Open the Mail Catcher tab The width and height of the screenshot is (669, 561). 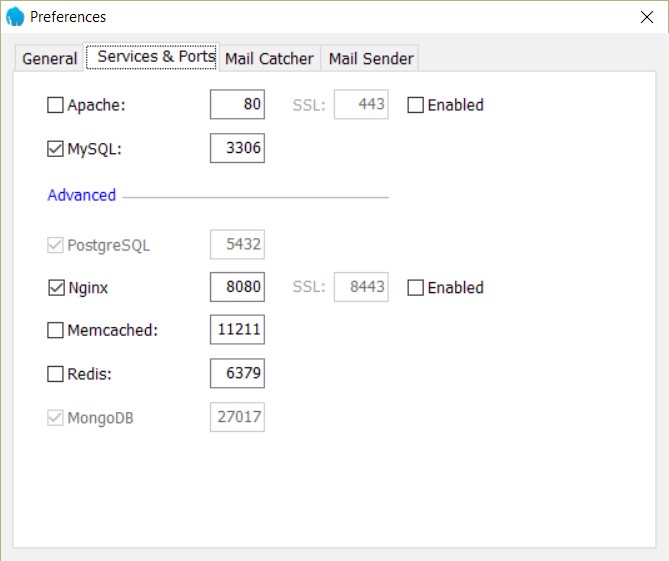(269, 59)
